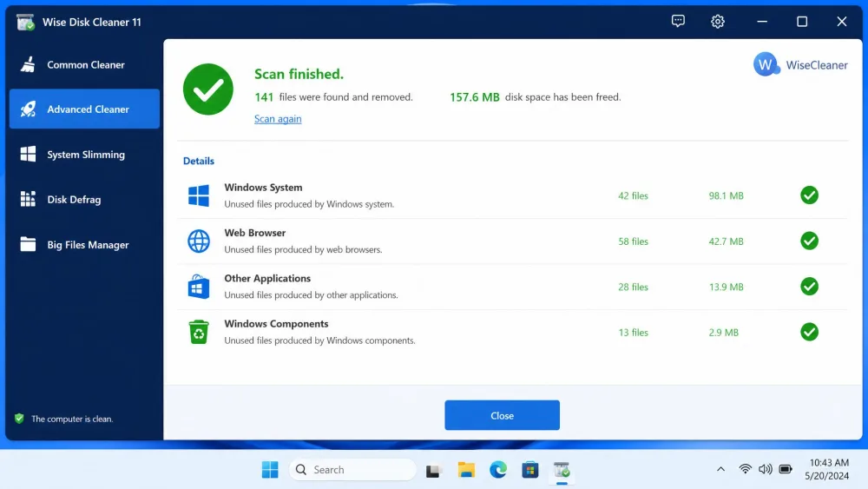Click the '2.9 MB' size value
Image resolution: width=868 pixels, height=489 pixels.
(724, 333)
